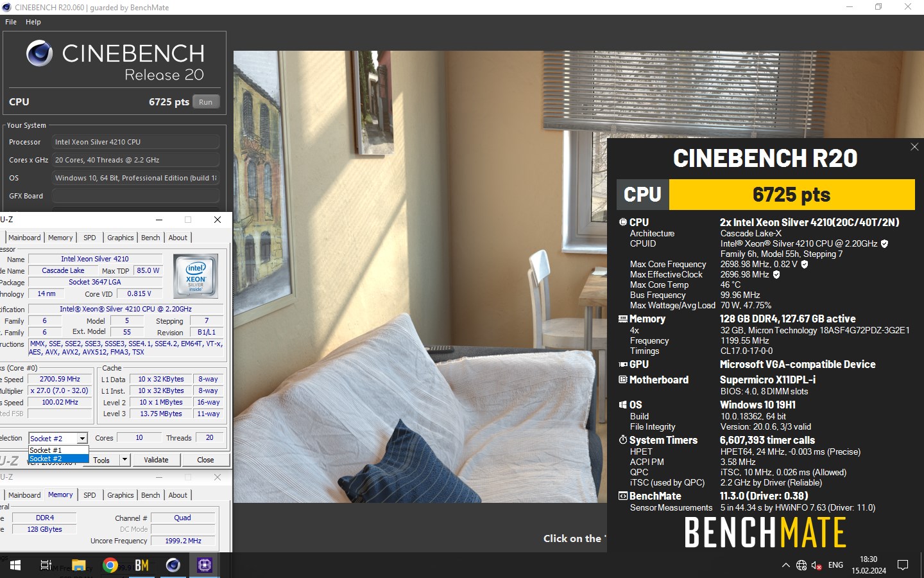924x578 pixels.
Task: Open the Tools dropdown arrow in CPU-Z
Action: point(124,460)
